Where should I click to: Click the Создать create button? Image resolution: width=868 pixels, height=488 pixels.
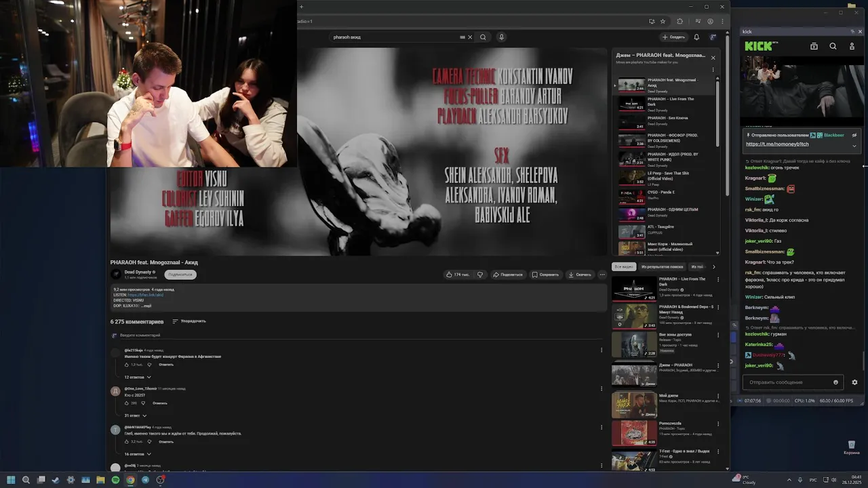[x=673, y=37]
